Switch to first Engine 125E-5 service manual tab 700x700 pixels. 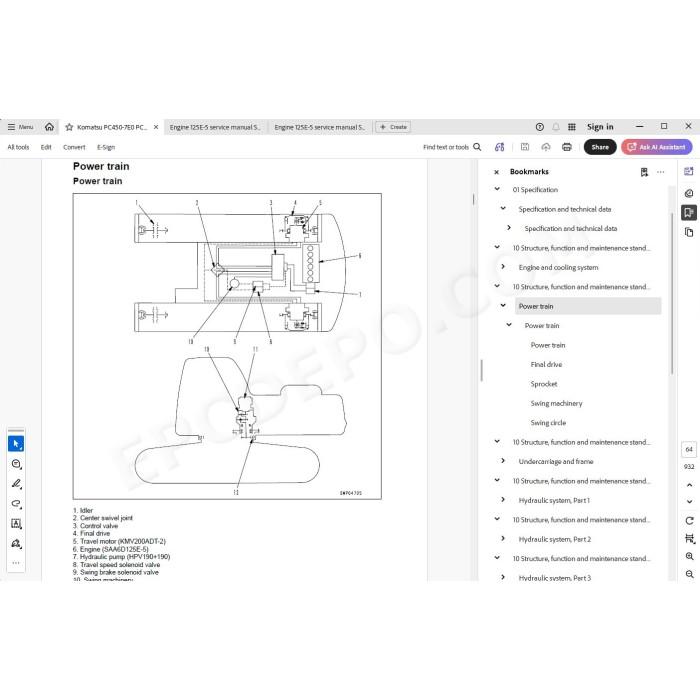(x=215, y=127)
